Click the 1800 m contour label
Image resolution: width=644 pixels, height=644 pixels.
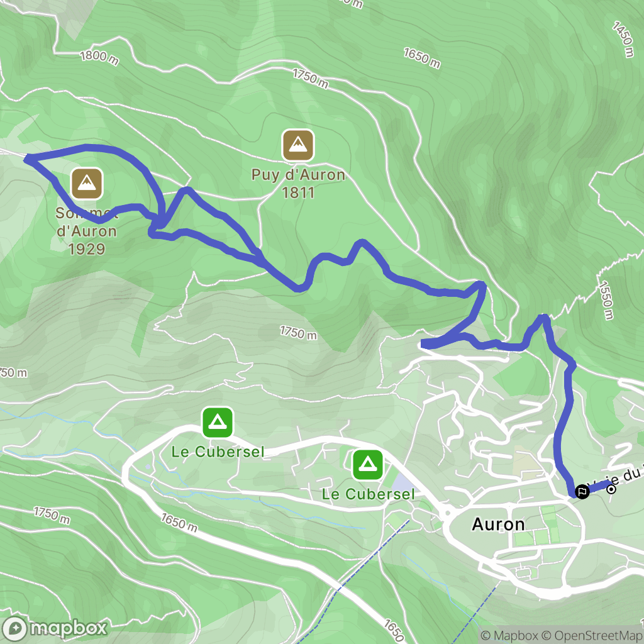pos(99,57)
